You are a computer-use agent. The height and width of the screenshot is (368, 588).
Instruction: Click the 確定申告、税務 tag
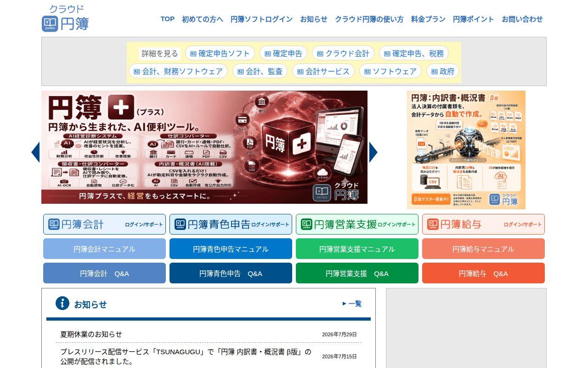tap(413, 53)
